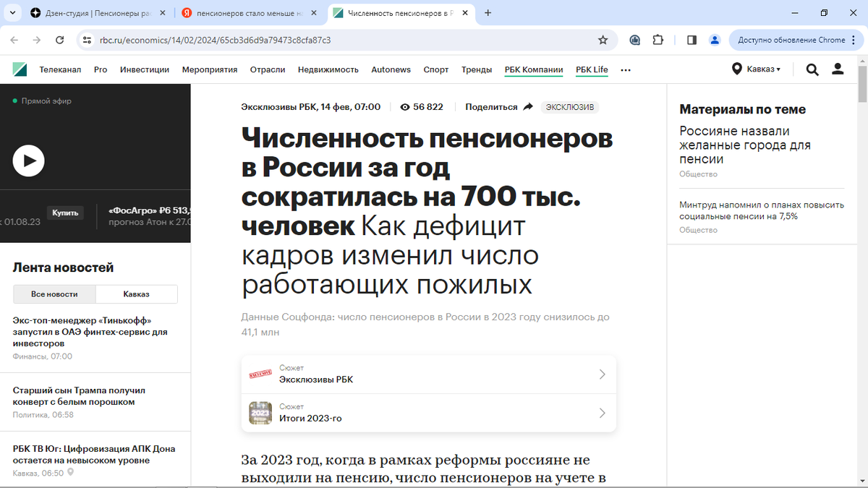
Task: Click the green RBC logo
Action: 18,69
